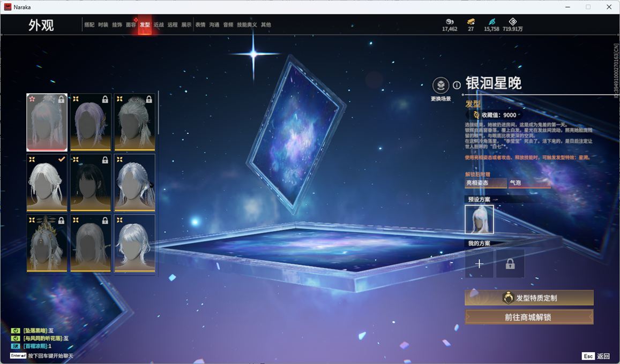Click the gold bar icon above 27
620x364 pixels.
(470, 22)
